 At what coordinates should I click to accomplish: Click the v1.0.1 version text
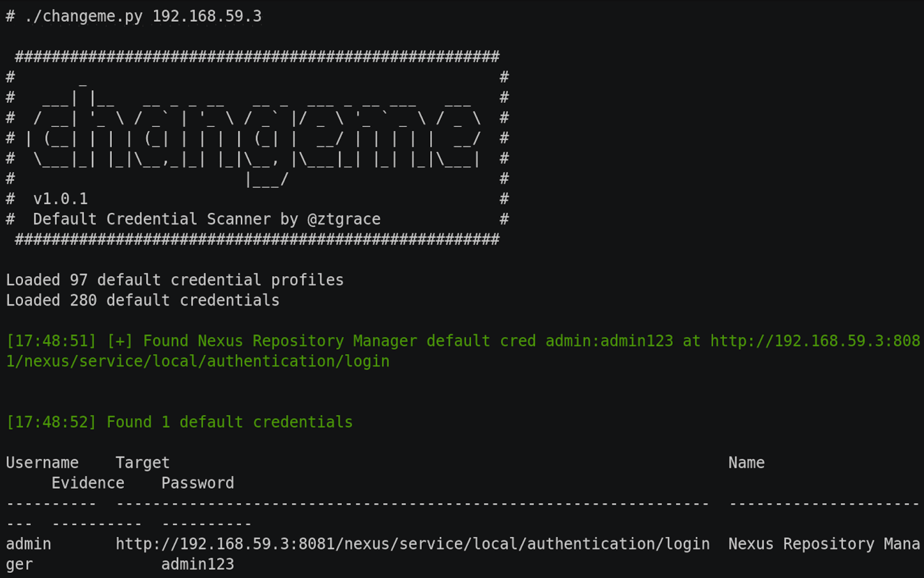[61, 199]
